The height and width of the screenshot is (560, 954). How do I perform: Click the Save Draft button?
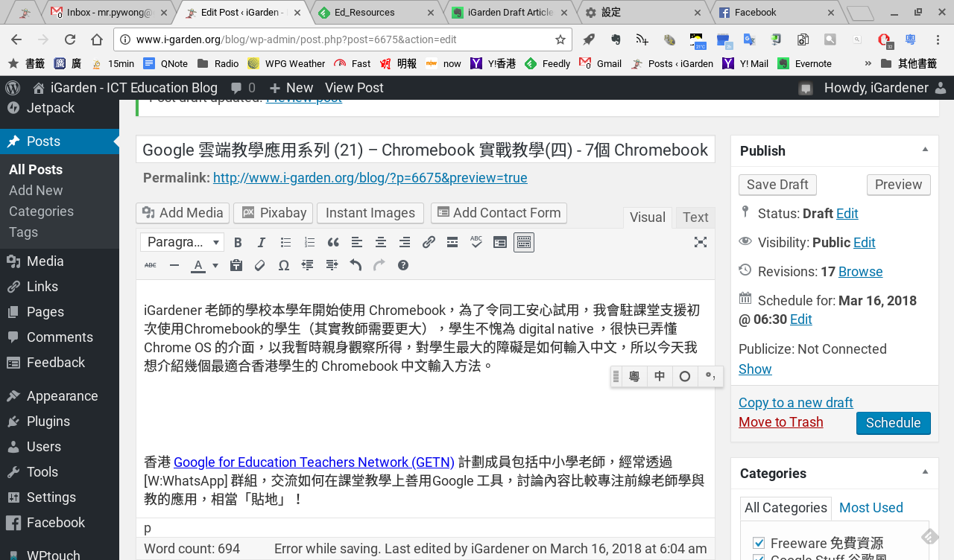(x=777, y=185)
